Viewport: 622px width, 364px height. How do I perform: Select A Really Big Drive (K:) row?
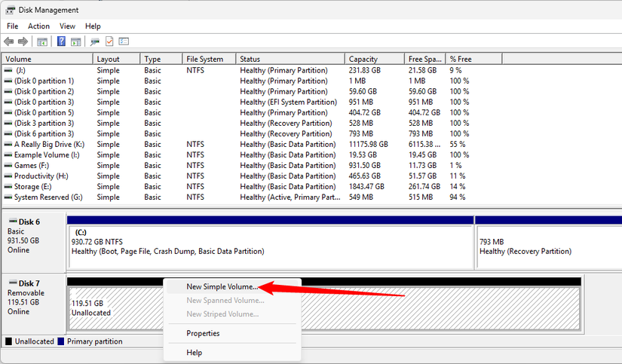[49, 144]
